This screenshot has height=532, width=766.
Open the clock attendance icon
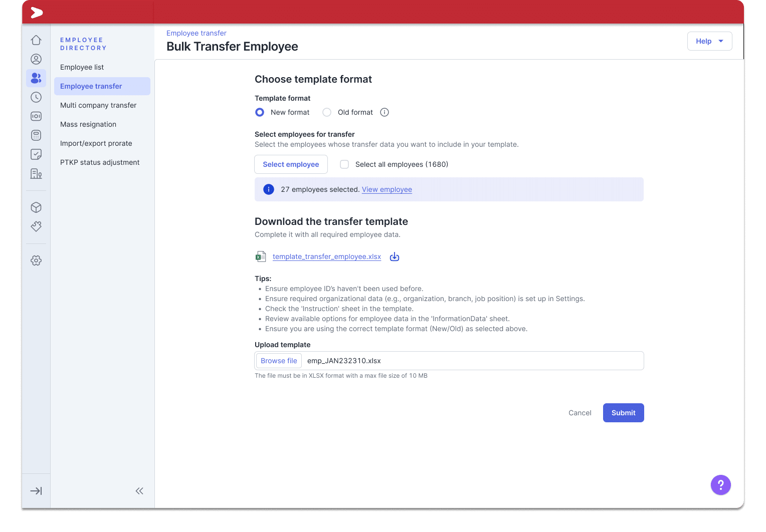tap(36, 97)
